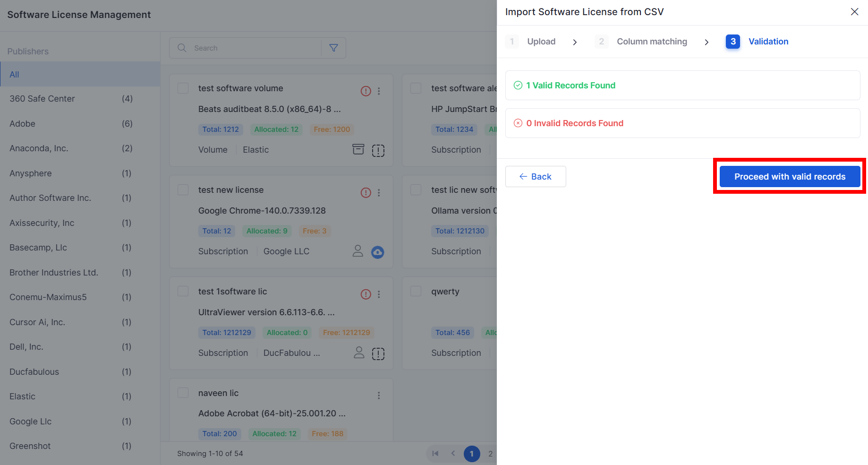Click red alert icon on test software volume
Screen dimensions: 868x465
coord(366,91)
